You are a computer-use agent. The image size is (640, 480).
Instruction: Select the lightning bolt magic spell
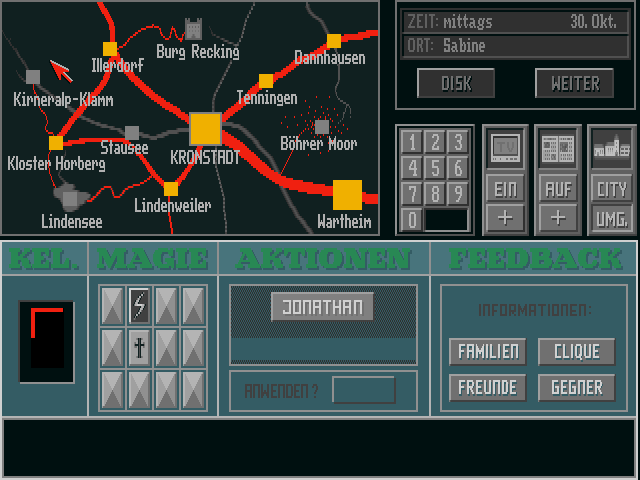pyautogui.click(x=139, y=303)
